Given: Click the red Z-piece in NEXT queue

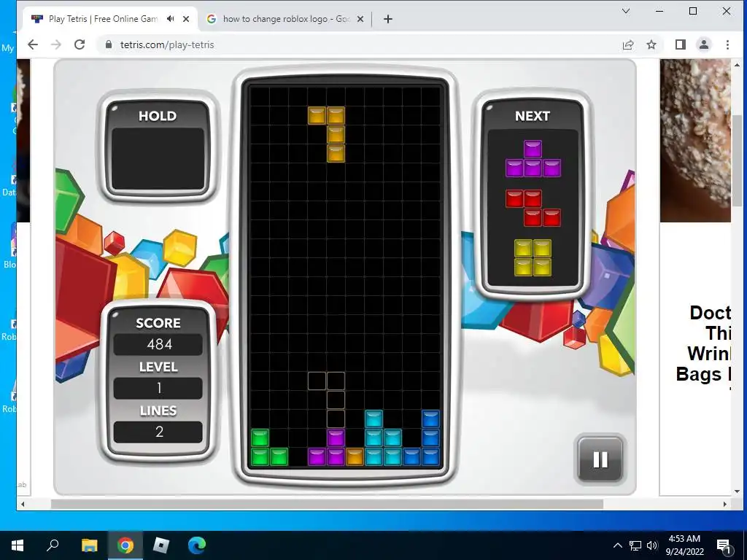Looking at the screenshot, I should click(533, 208).
